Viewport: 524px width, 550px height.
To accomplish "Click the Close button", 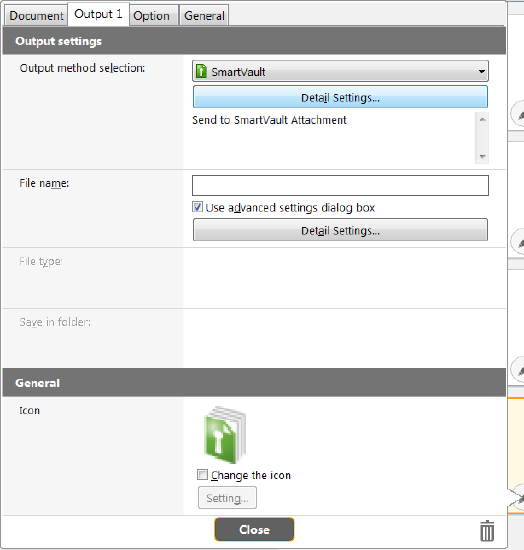I will (x=254, y=529).
